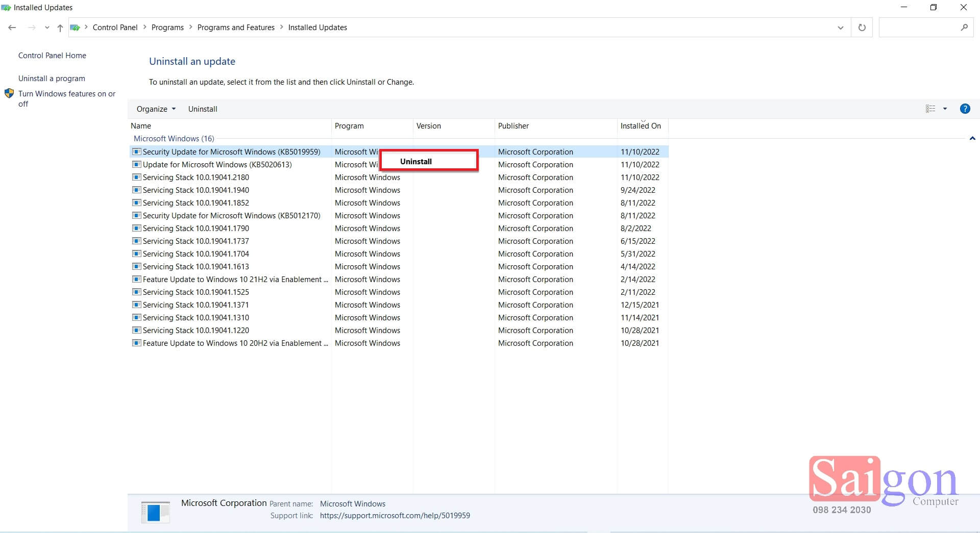Click icon of Update KB5020613 row
Screen dimensions: 980x533
(x=136, y=164)
